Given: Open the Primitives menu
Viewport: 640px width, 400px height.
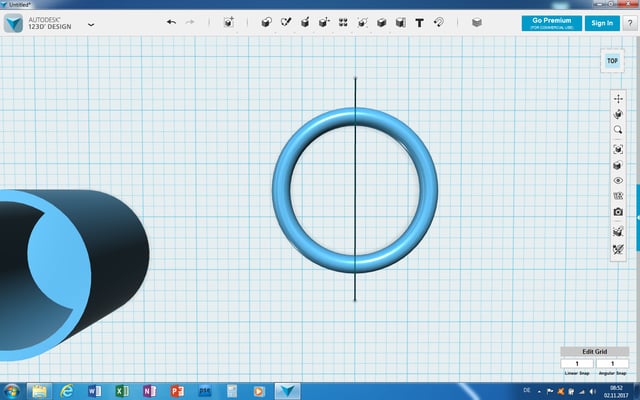Looking at the screenshot, I should click(x=266, y=22).
